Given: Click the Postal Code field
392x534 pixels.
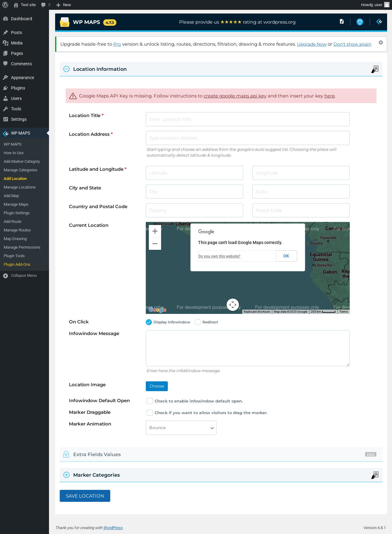Looking at the screenshot, I should 301,210.
